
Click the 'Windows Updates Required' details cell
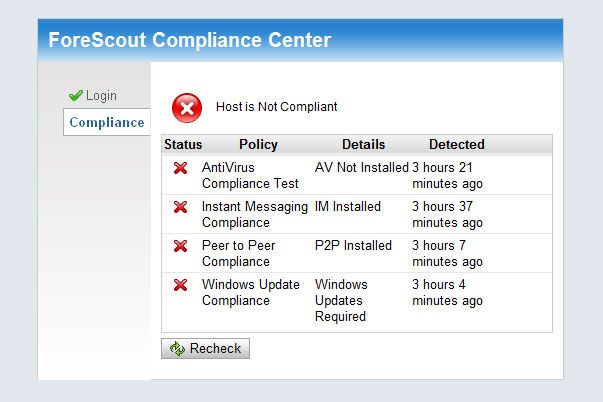click(341, 300)
